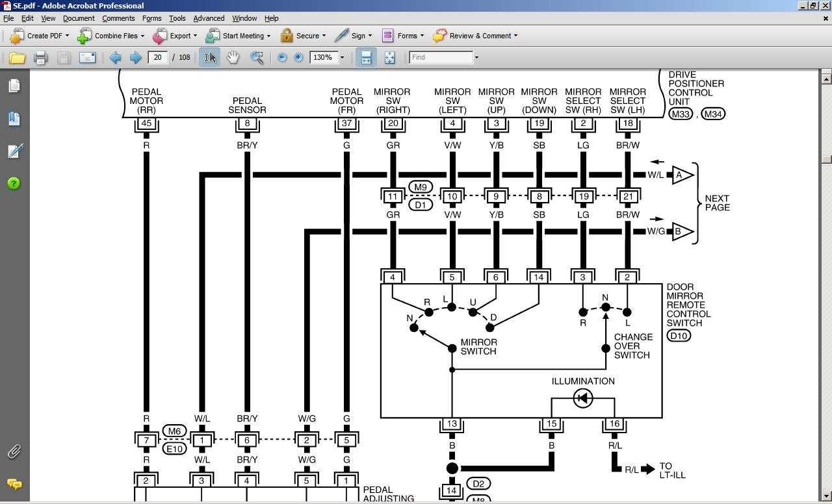Open the Window menu

point(244,18)
